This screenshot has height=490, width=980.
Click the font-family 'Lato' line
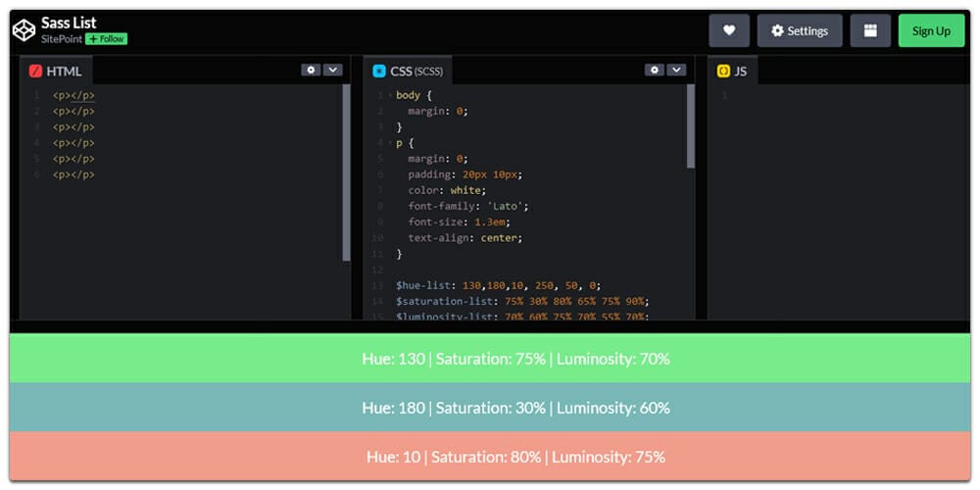pos(468,206)
